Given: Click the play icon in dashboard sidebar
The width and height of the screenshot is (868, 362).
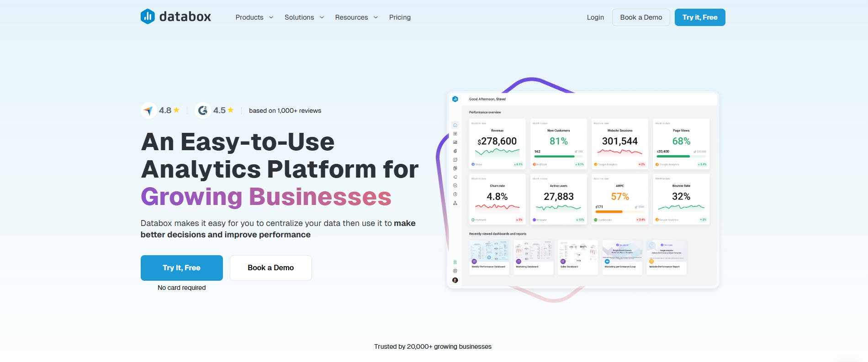Looking at the screenshot, I should coord(455,160).
